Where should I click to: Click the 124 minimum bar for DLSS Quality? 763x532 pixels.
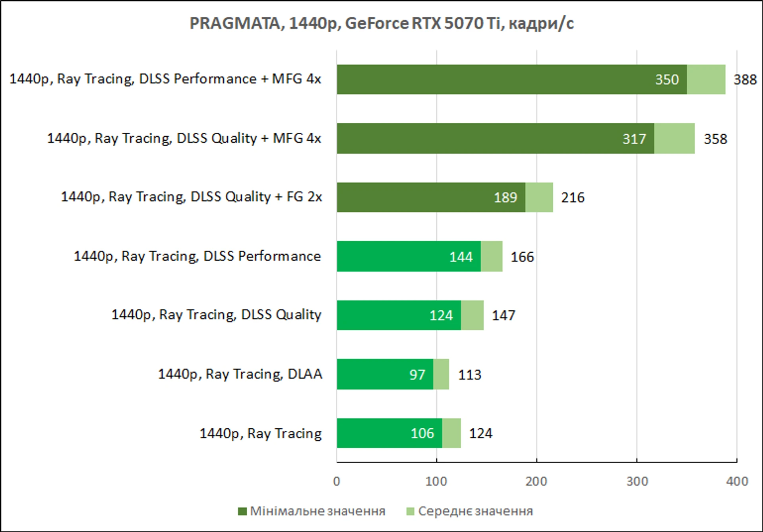point(399,315)
